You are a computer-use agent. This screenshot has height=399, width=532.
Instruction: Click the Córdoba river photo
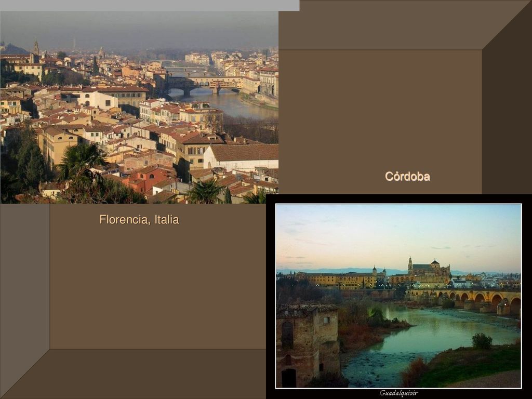398,296
